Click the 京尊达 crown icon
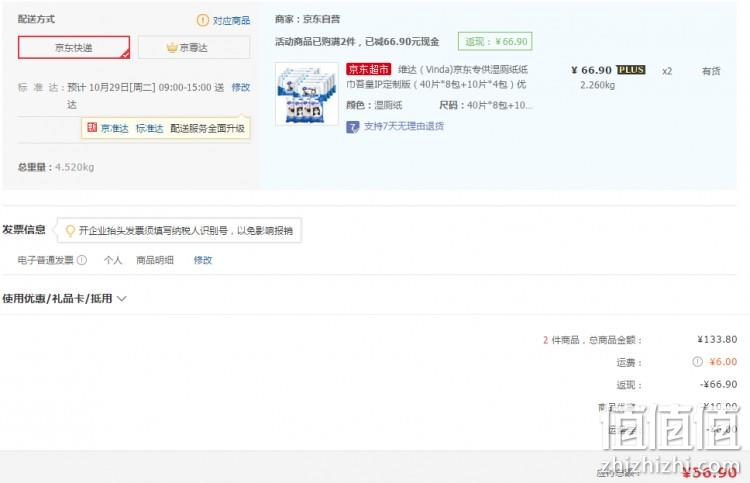This screenshot has height=483, width=750. (172, 47)
